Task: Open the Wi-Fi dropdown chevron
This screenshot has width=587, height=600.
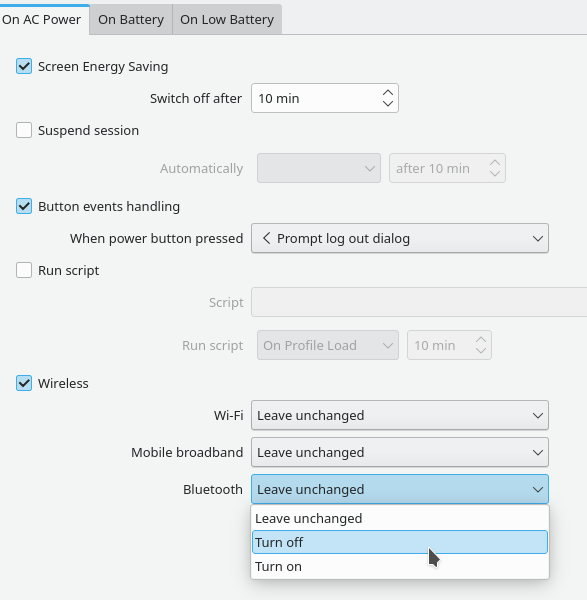Action: click(538, 416)
